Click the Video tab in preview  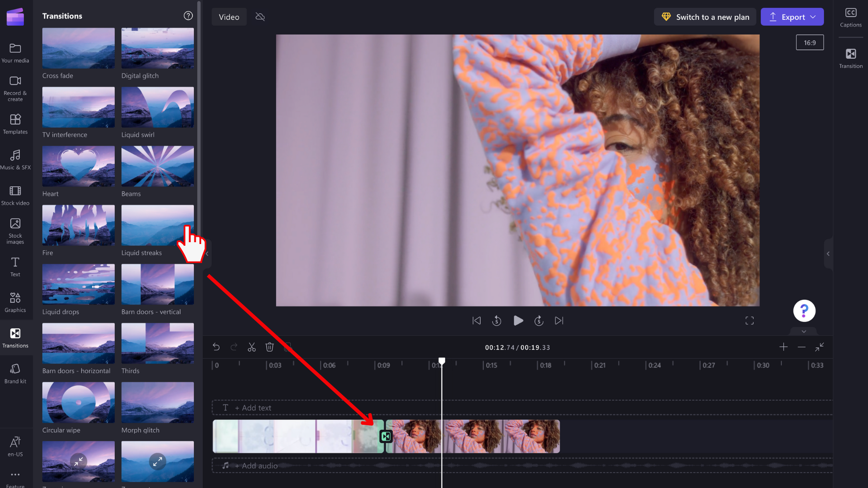coord(229,17)
